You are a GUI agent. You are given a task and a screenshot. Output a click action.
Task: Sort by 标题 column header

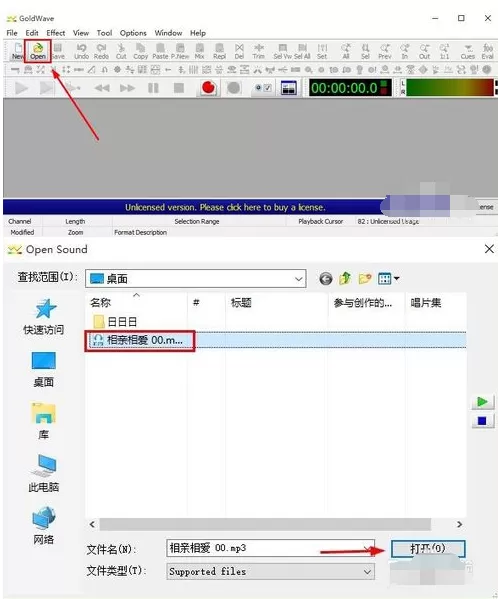[241, 303]
